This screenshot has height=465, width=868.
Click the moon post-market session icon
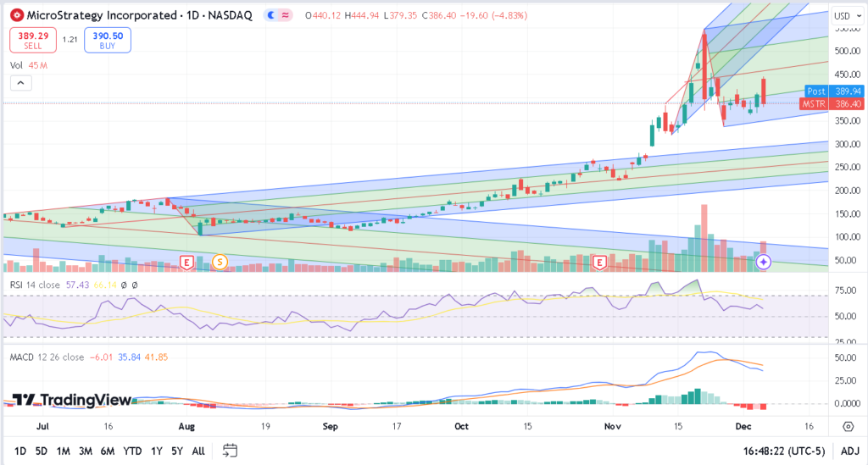270,15
